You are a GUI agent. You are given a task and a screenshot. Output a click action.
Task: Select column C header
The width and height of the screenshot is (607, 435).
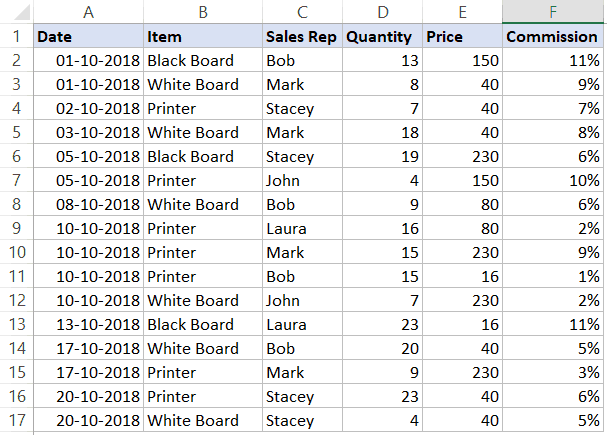pos(302,12)
